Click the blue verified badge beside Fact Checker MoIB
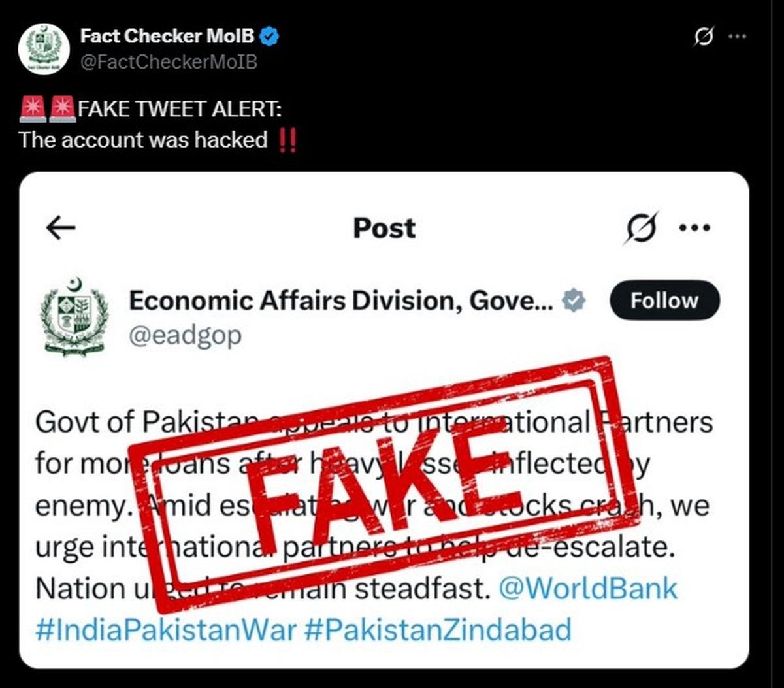The height and width of the screenshot is (688, 784). [x=270, y=36]
